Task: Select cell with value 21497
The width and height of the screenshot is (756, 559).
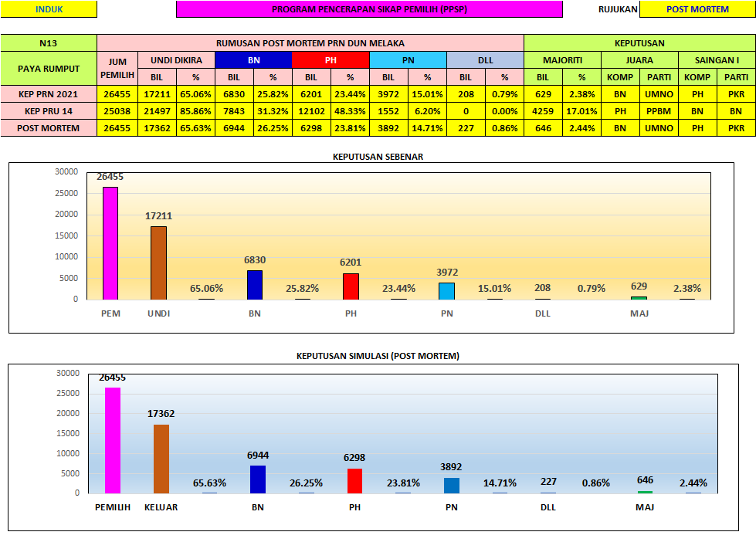Action: point(157,111)
